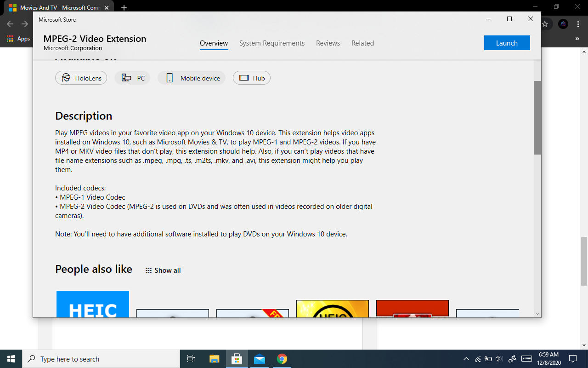The width and height of the screenshot is (588, 368).
Task: Minimize the Microsoft Store window
Action: 488,19
